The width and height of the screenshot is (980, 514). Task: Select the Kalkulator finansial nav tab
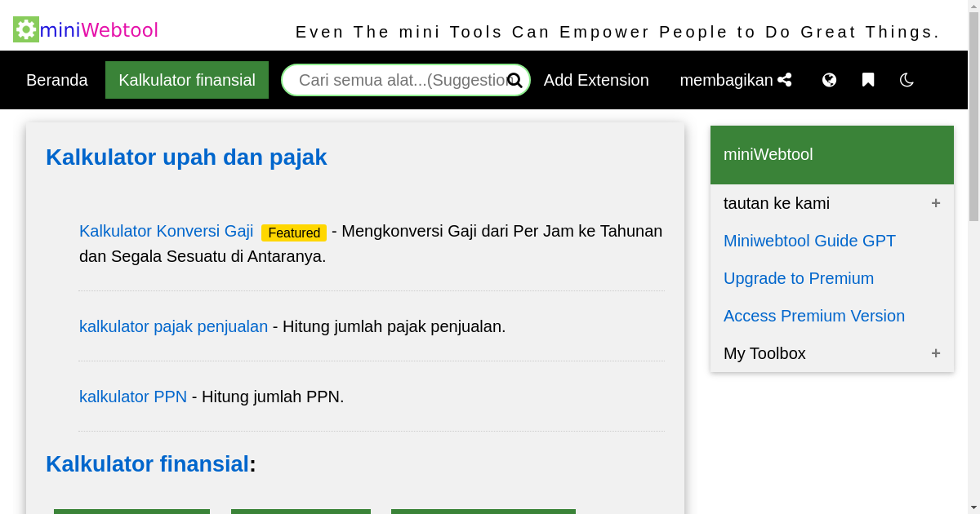pos(187,80)
